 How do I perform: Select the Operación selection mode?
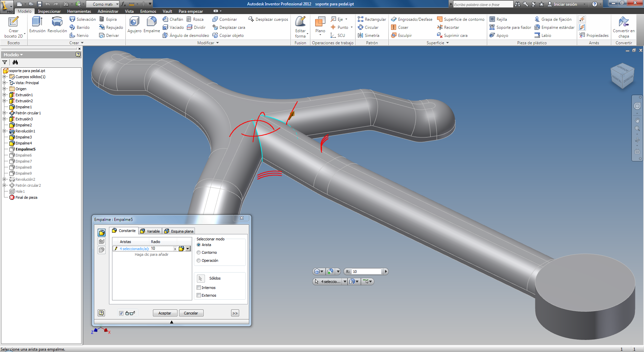pyautogui.click(x=199, y=261)
